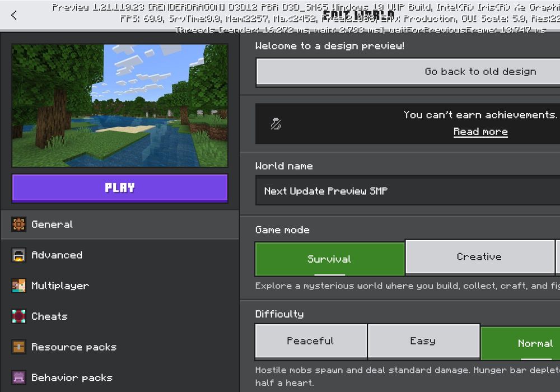Open the Resource packs tab

120,347
